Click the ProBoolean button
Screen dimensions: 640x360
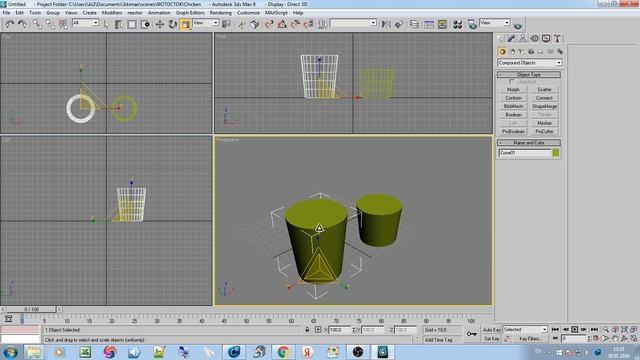[513, 131]
